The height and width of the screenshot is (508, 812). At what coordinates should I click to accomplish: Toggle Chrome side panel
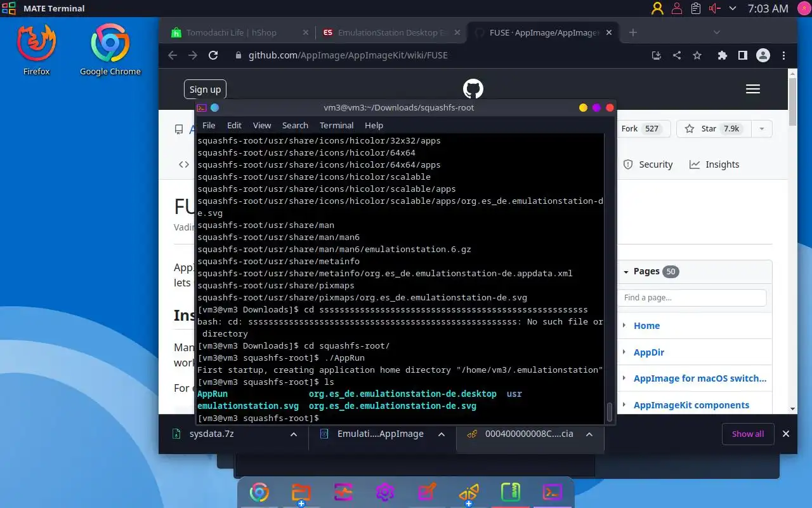pos(742,55)
